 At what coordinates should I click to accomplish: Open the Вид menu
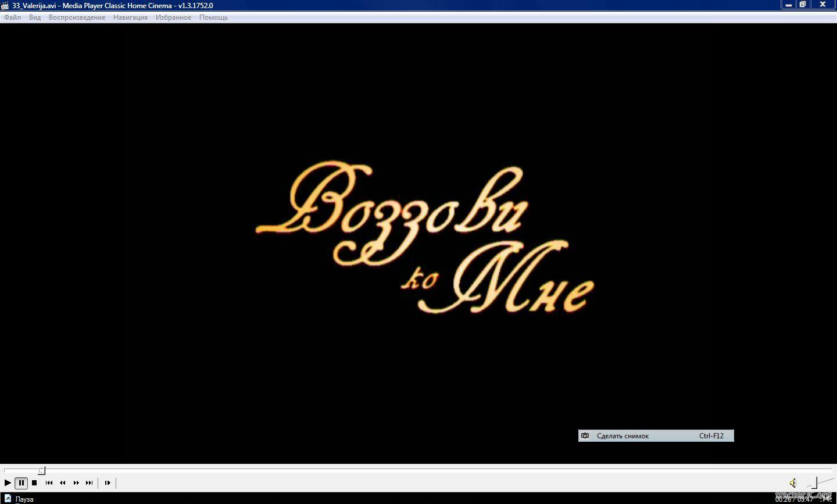tap(35, 17)
